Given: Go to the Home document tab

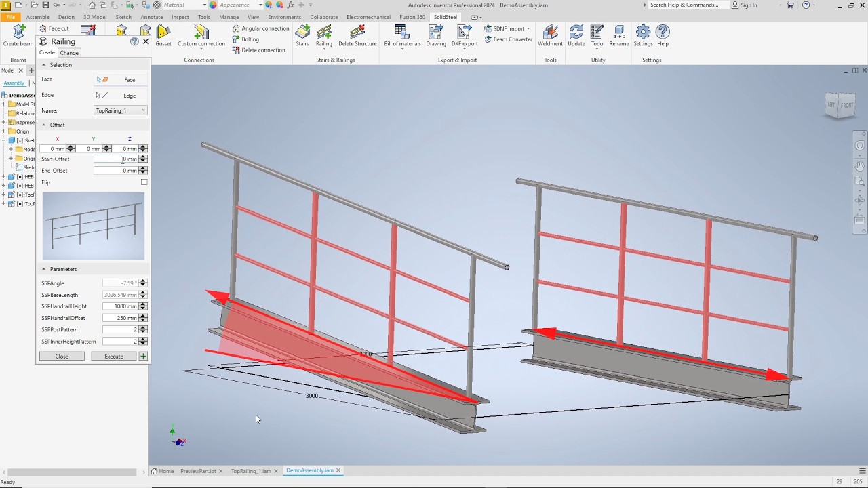Looking at the screenshot, I should (x=163, y=470).
